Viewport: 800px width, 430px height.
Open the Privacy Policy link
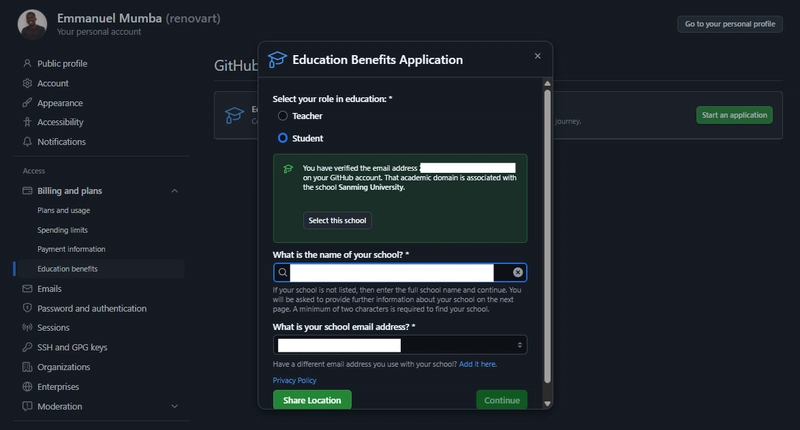294,381
